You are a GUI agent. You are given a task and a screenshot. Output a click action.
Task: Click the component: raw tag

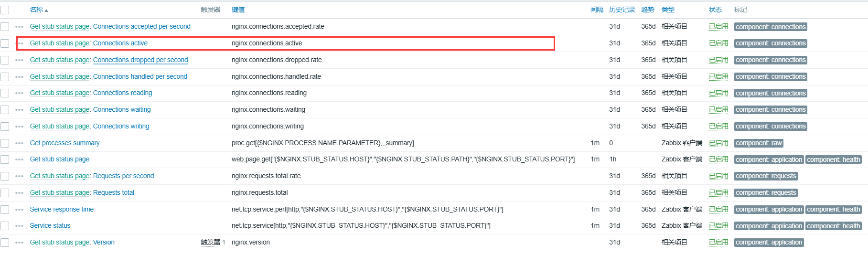759,143
